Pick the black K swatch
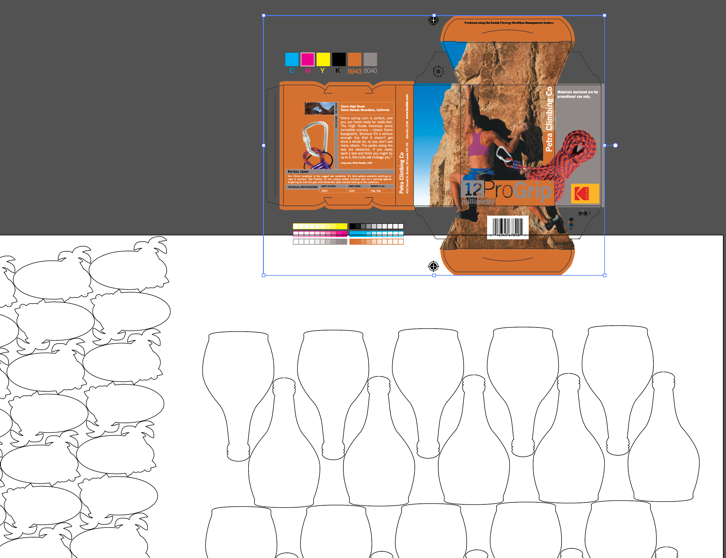726x558 pixels. tap(339, 60)
